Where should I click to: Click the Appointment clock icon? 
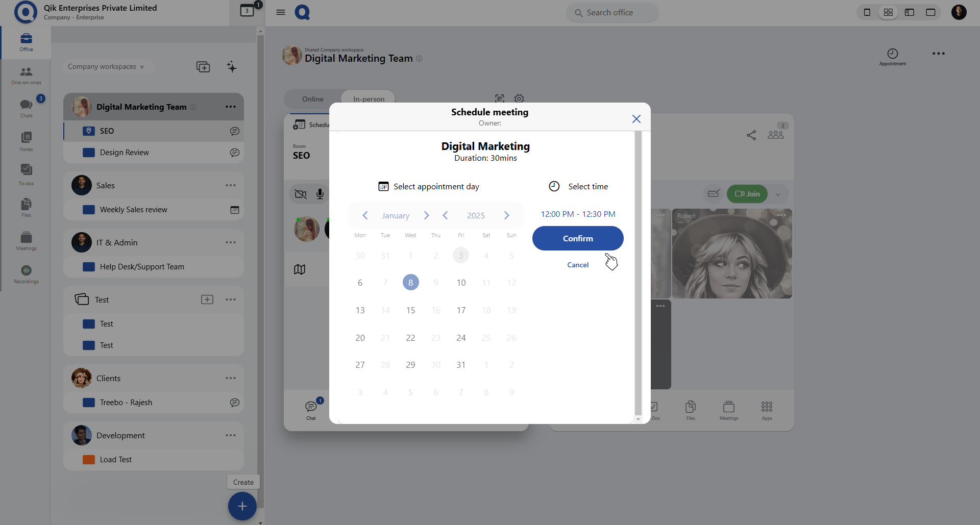(x=892, y=54)
